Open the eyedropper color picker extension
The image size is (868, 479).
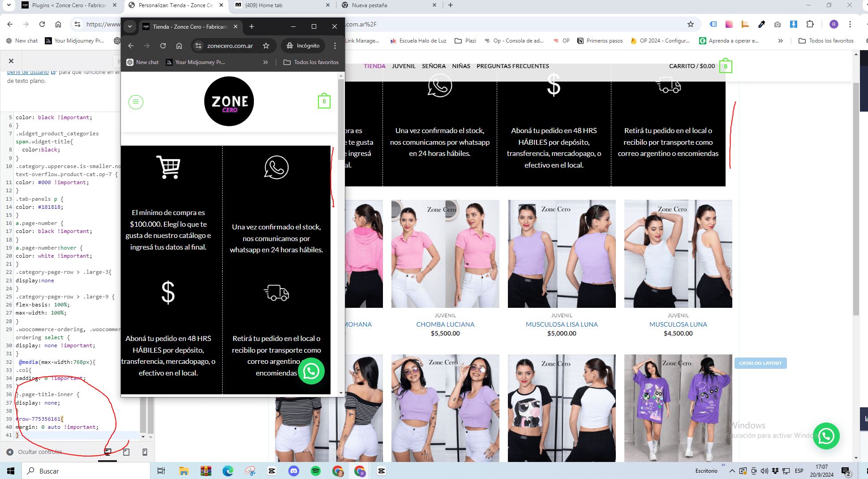point(761,24)
